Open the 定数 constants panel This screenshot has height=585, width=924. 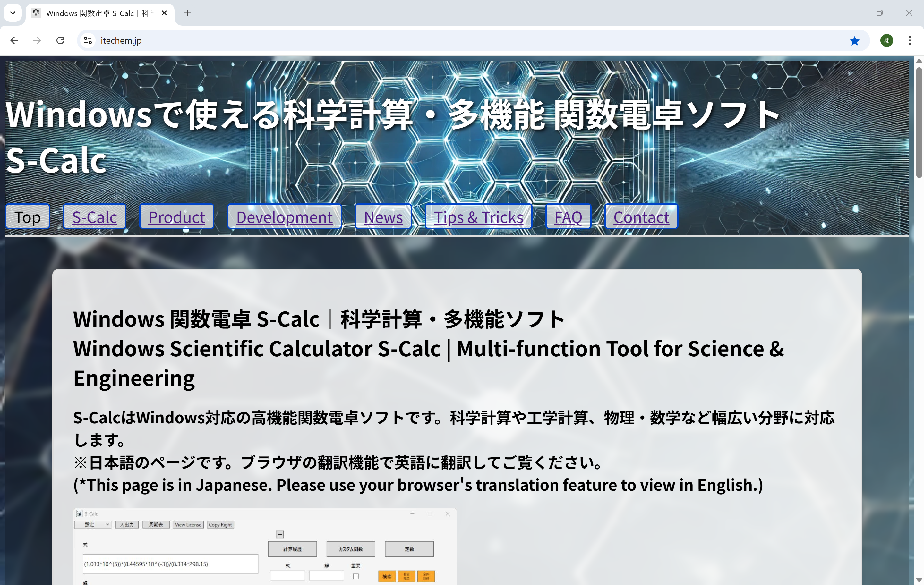coord(409,548)
